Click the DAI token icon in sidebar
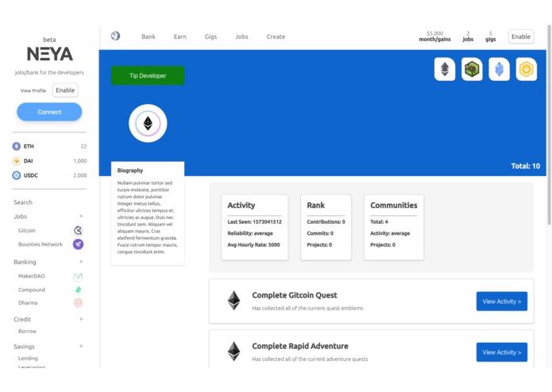552x392 pixels. pyautogui.click(x=16, y=160)
